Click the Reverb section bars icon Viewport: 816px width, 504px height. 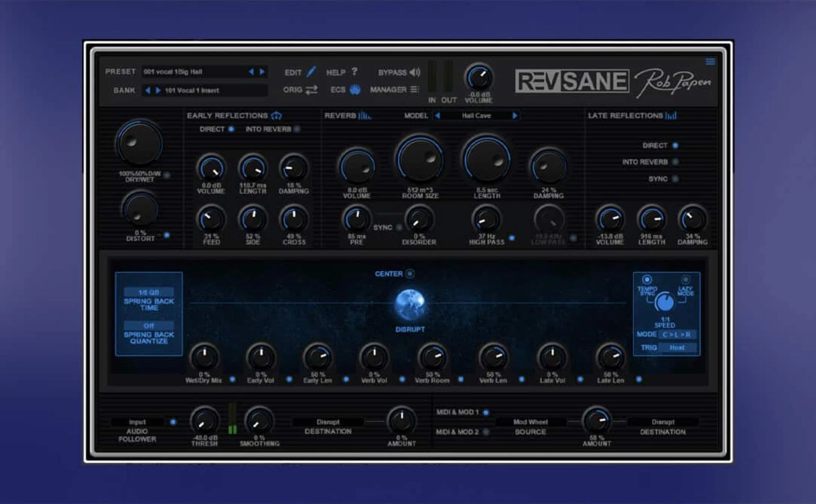point(365,116)
